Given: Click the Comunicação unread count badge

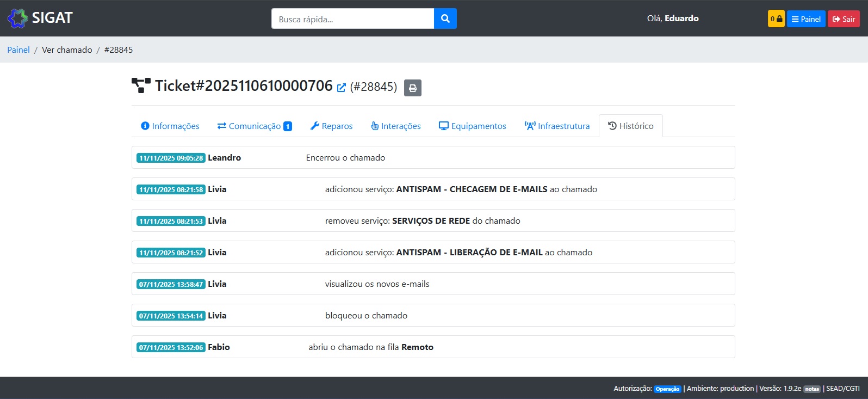Looking at the screenshot, I should 288,126.
